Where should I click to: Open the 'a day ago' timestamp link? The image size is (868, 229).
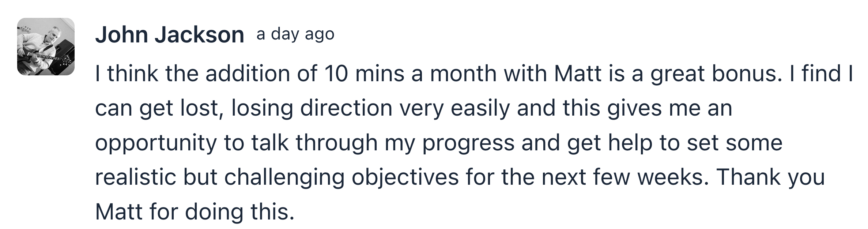[295, 34]
